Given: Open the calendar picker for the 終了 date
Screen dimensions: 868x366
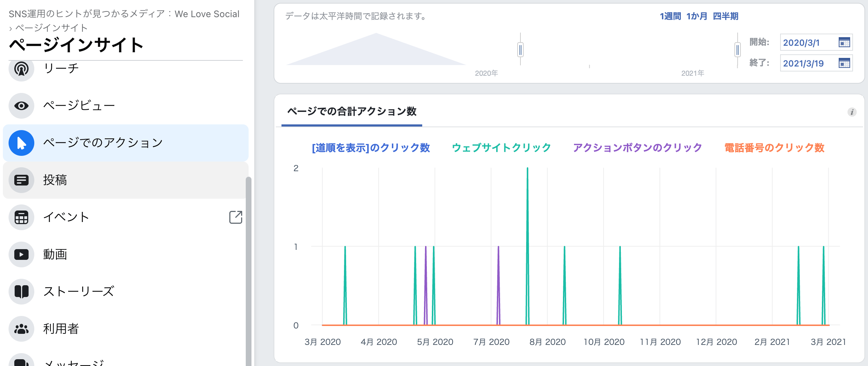Looking at the screenshot, I should (844, 63).
